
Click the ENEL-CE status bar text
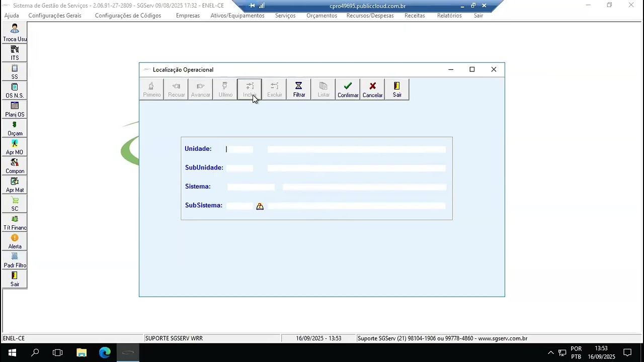[14, 338]
